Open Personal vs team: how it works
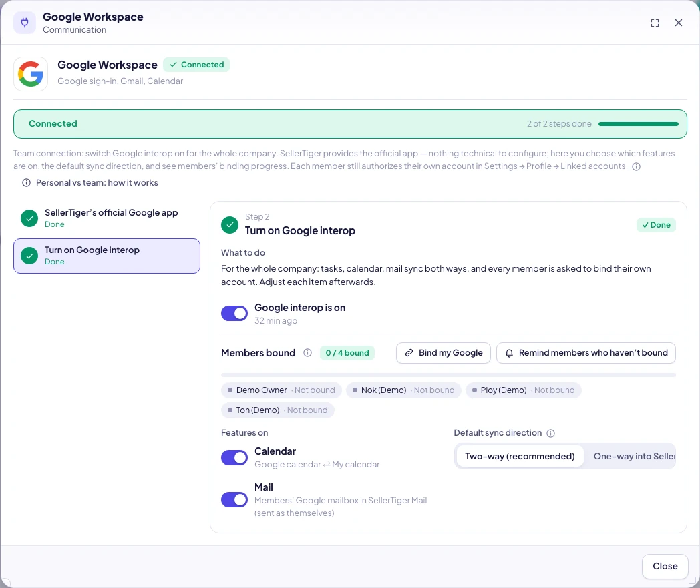The image size is (700, 588). pos(90,182)
